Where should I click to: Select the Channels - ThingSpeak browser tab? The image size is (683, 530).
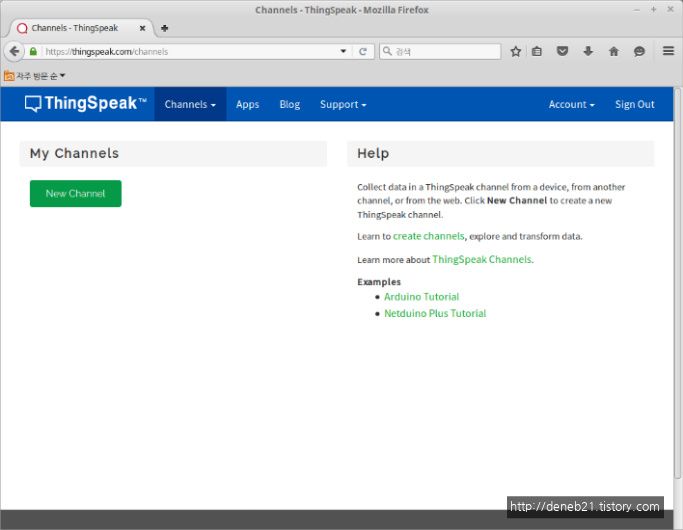pyautogui.click(x=81, y=28)
